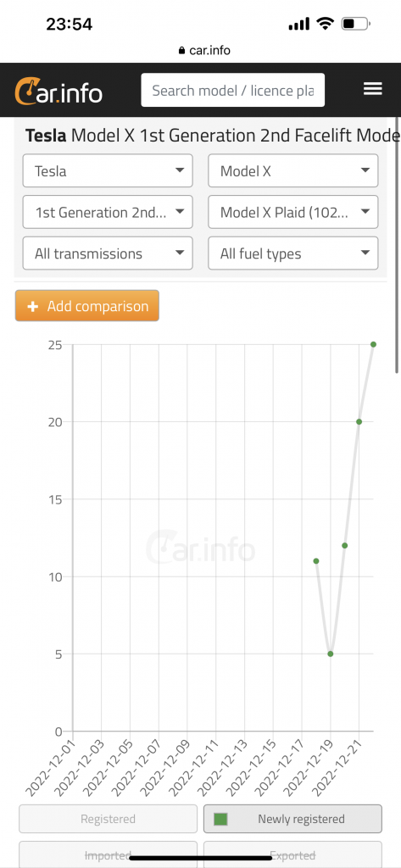This screenshot has width=401, height=868.
Task: Expand the All transmissions dropdown
Action: tap(108, 253)
